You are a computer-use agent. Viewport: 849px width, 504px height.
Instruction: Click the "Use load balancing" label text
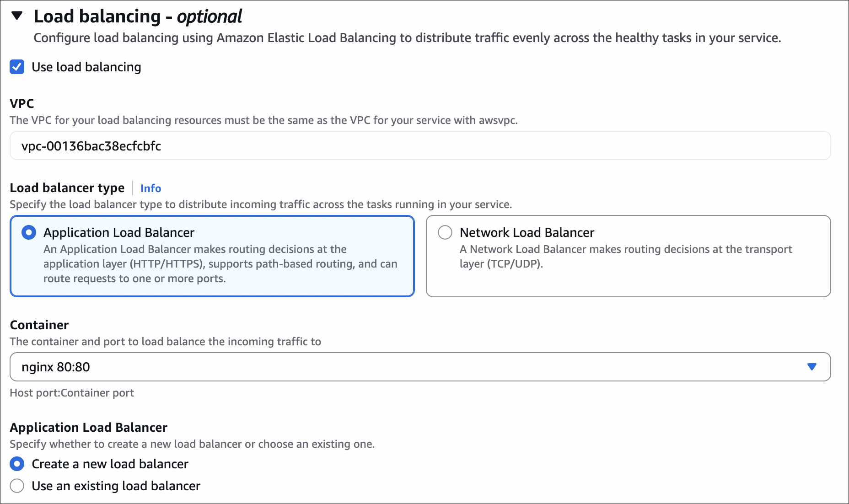(x=86, y=67)
